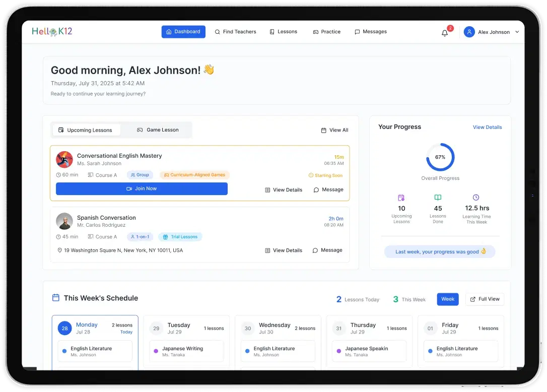Open Find Teachers in navigation
The height and width of the screenshot is (392, 547).
236,32
